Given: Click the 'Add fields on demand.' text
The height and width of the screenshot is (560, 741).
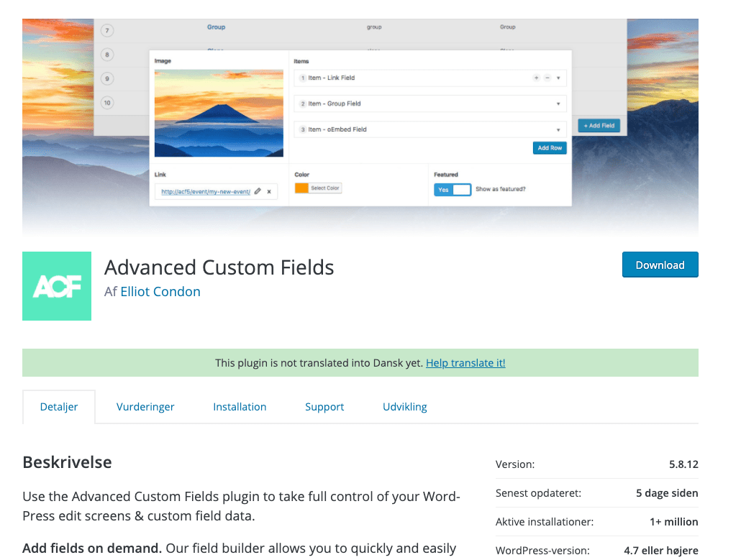Looking at the screenshot, I should pos(92,548).
